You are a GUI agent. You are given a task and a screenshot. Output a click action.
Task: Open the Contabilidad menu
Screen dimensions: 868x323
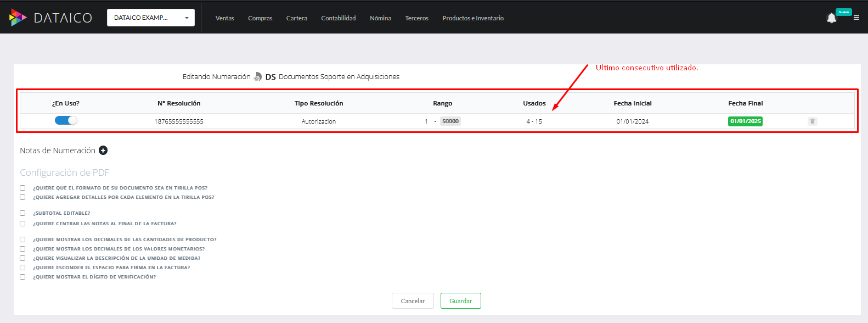339,18
